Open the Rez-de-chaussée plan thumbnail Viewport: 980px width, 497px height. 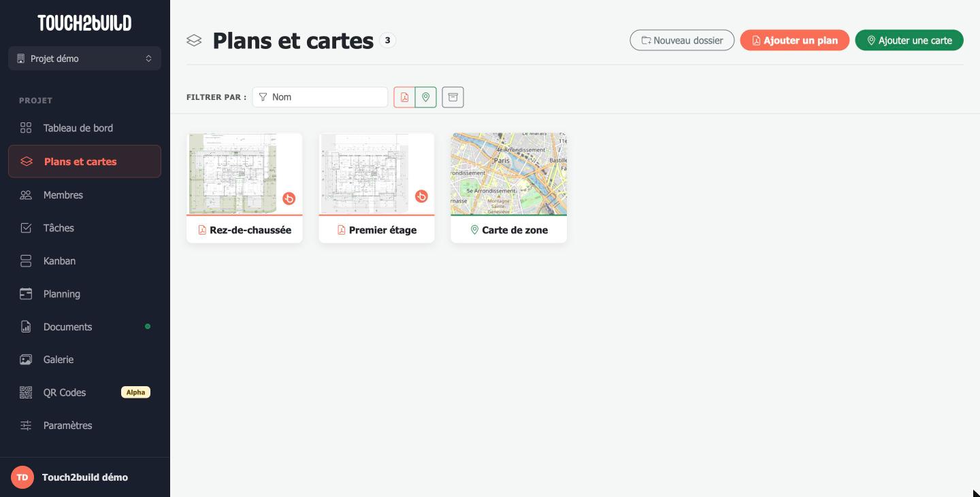click(244, 174)
